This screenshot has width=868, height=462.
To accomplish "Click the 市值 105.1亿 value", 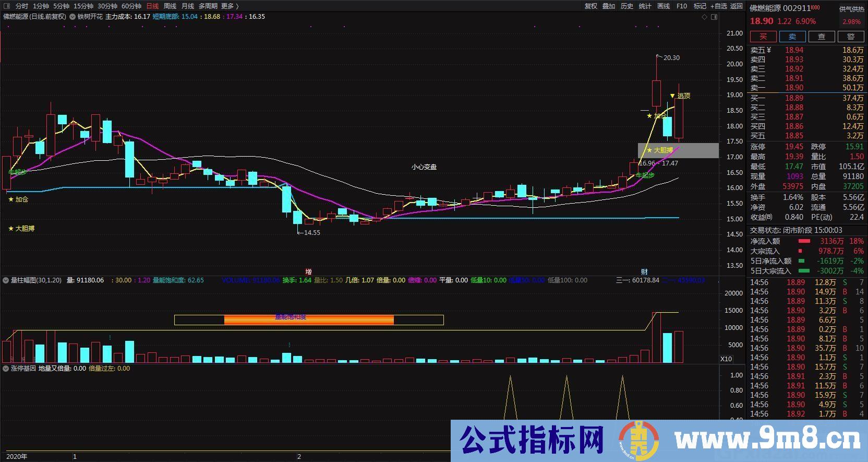I will [851, 167].
